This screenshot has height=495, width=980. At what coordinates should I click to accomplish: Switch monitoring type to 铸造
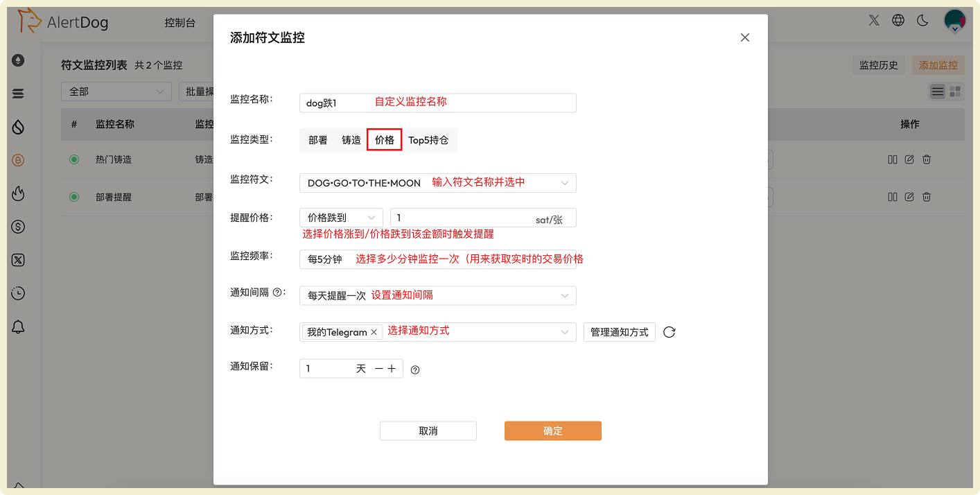[351, 139]
